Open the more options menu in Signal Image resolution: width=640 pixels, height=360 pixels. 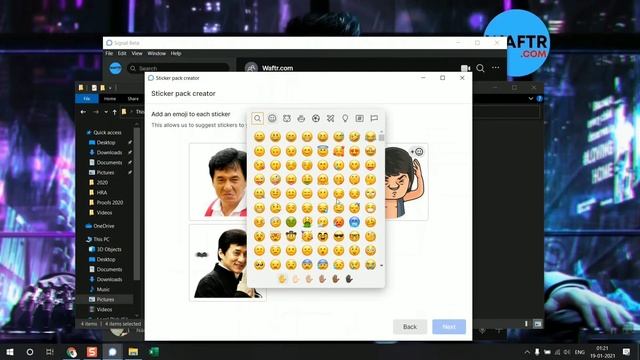click(x=496, y=68)
